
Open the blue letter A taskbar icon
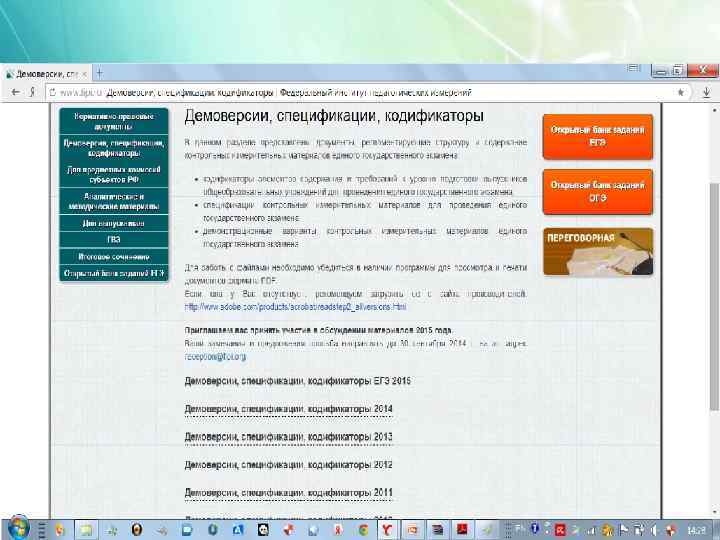(x=238, y=530)
